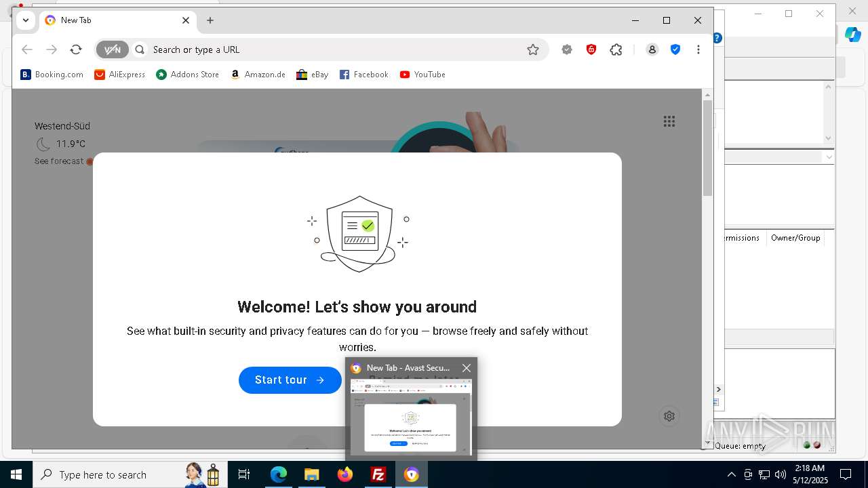Open the Extensions puzzle icon
The height and width of the screenshot is (488, 868).
(x=616, y=49)
